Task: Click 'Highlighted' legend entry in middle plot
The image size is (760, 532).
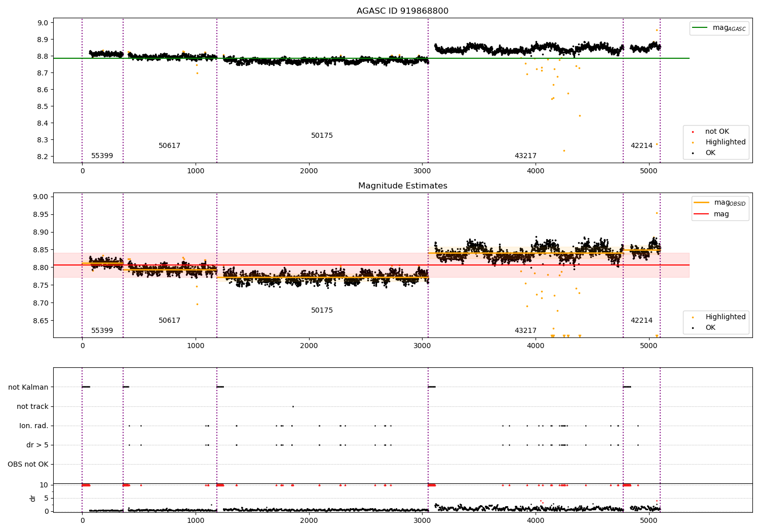Action: point(726,317)
